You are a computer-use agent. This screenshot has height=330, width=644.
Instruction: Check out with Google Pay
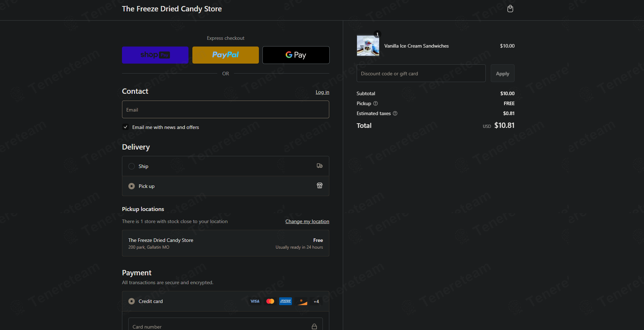pyautogui.click(x=296, y=55)
